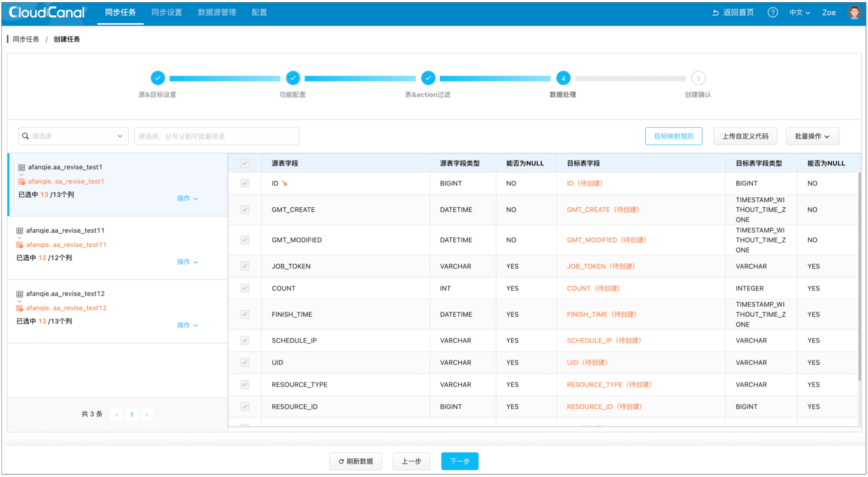
Task: Click the return home arrow icon
Action: [x=715, y=13]
